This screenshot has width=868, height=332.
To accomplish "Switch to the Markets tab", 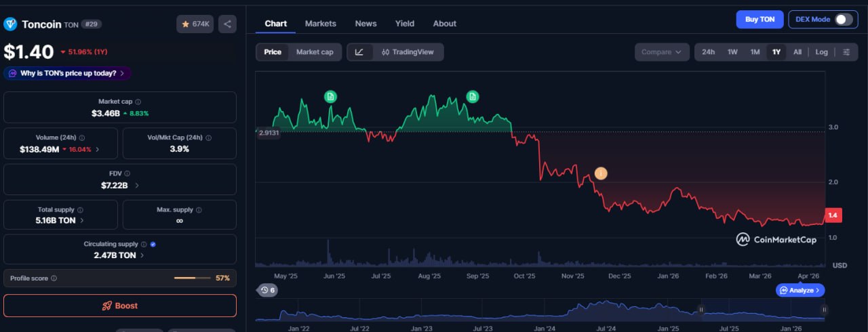I will 320,24.
